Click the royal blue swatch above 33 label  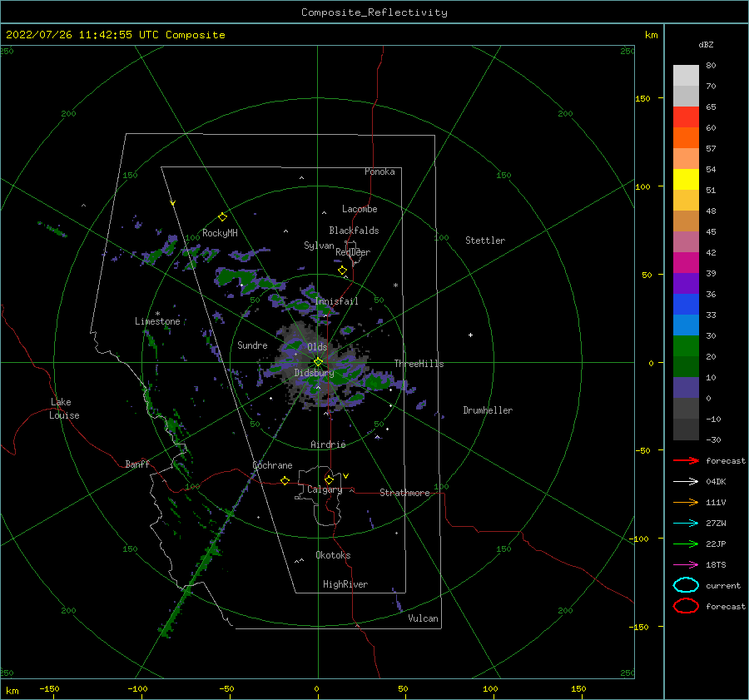tap(686, 304)
